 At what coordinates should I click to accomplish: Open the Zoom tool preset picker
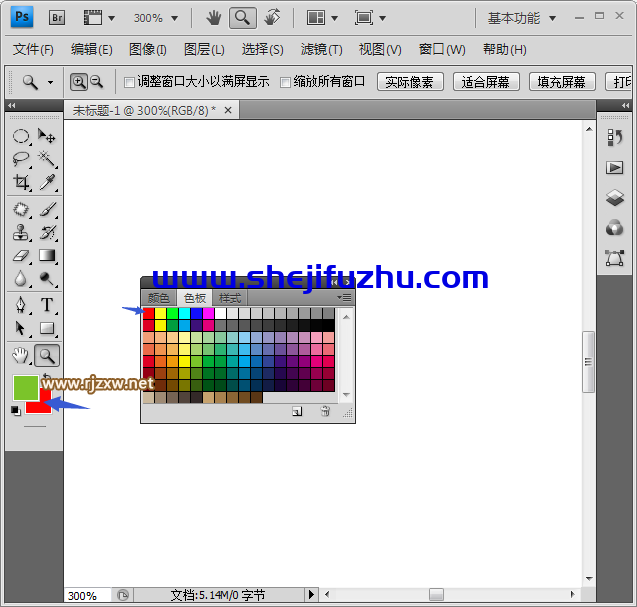50,82
